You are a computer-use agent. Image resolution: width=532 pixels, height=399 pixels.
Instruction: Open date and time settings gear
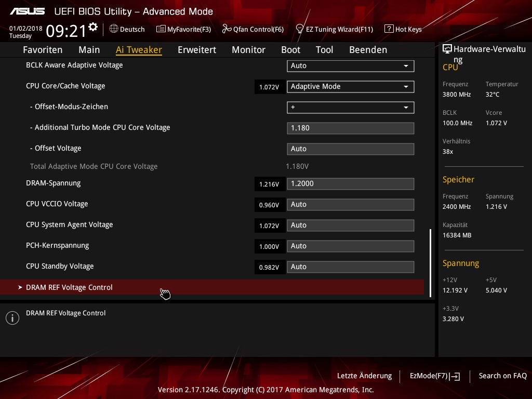[x=93, y=27]
